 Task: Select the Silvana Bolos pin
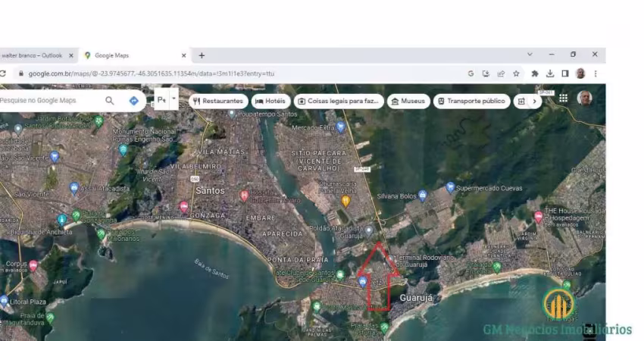(423, 196)
